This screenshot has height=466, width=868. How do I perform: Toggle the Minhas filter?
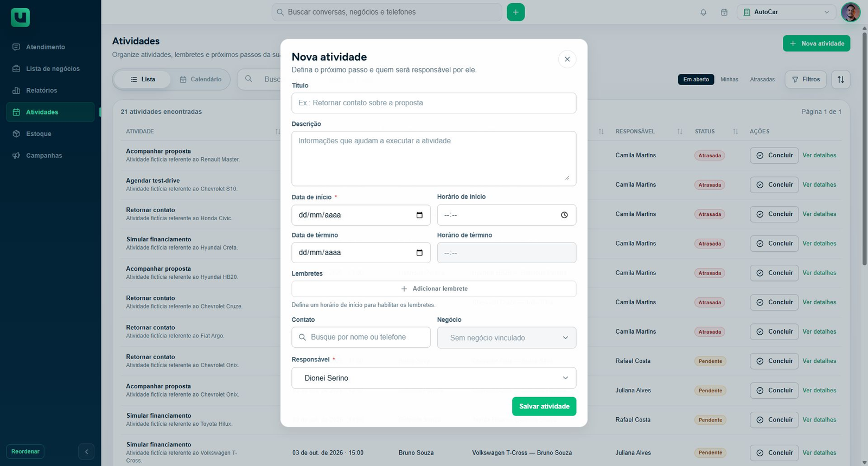click(729, 79)
